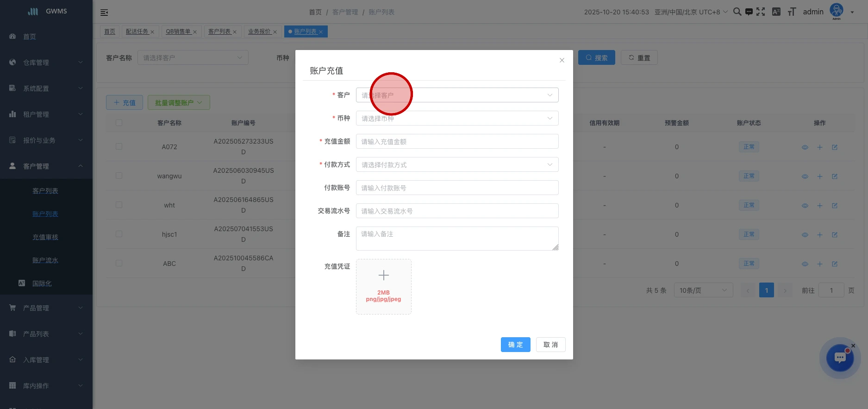Select the checkbox for the ABC row
This screenshot has height=409, width=868.
[119, 264]
